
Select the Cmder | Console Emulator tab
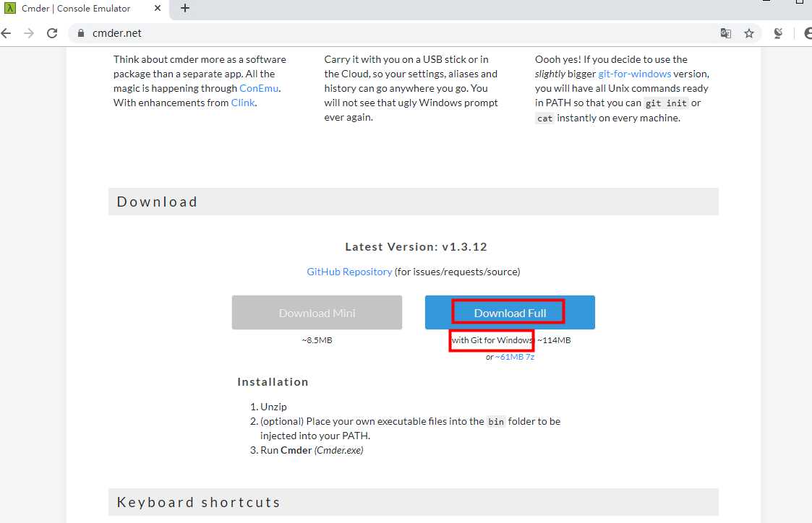(83, 8)
